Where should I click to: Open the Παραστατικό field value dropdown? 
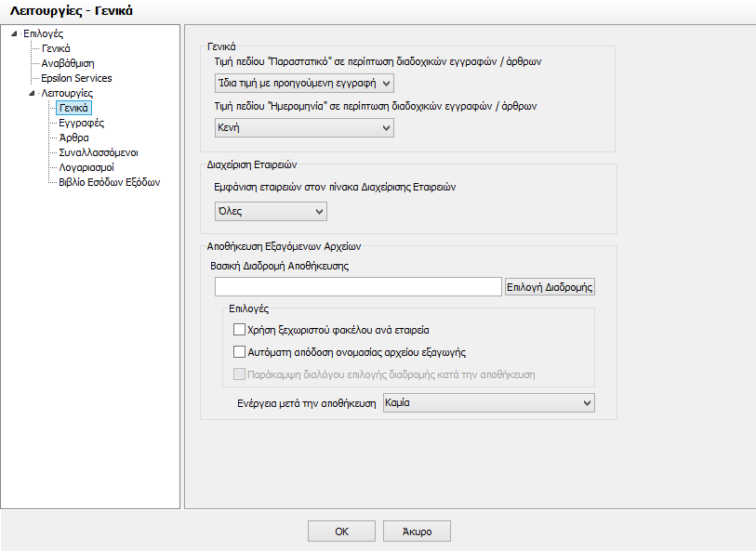304,84
